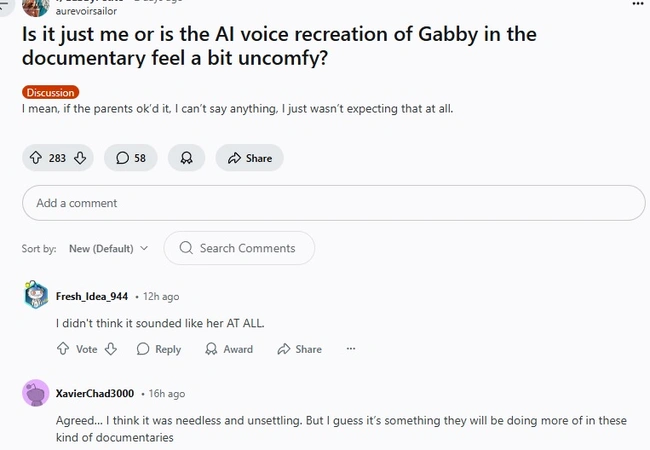Open Fresh_Idea_944 avatar profile

[x=35, y=296]
